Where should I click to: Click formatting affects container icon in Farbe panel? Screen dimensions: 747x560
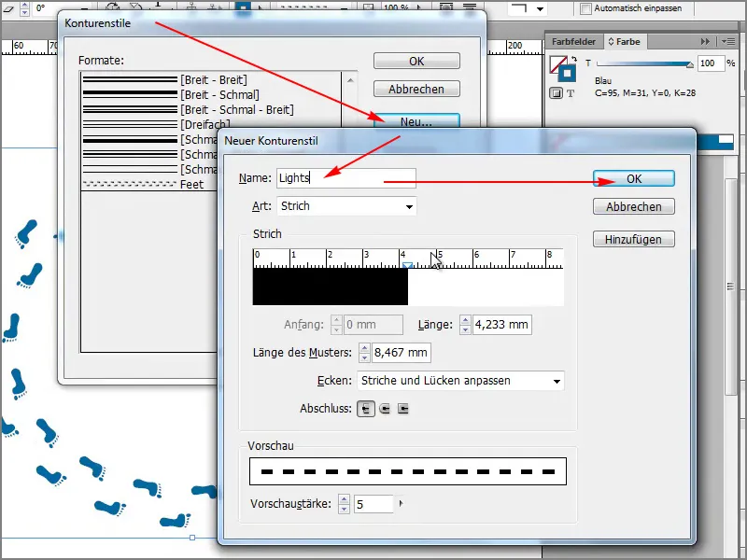pyautogui.click(x=556, y=92)
